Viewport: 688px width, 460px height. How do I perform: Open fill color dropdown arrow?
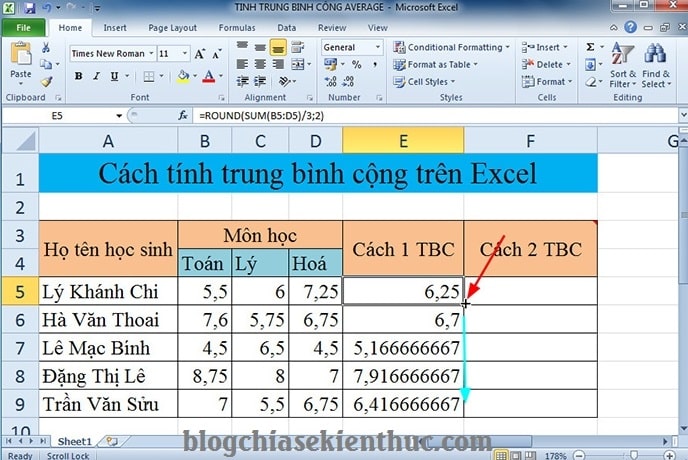(195, 76)
